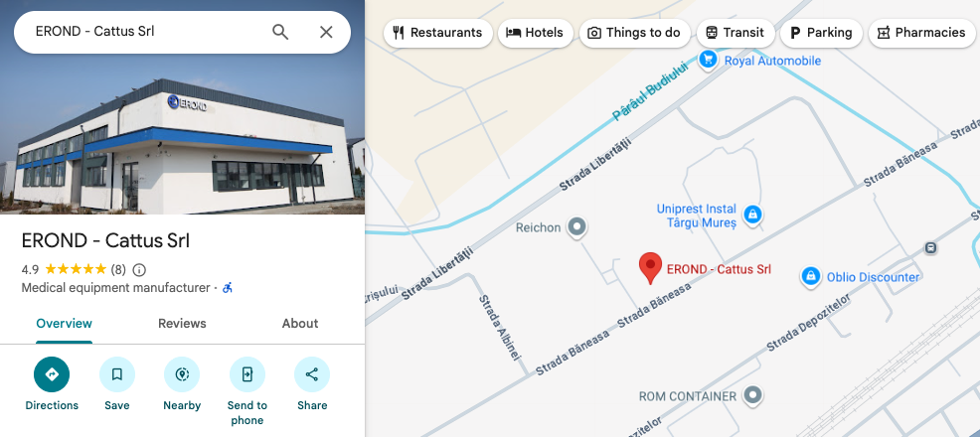Click inside the search text field
Image resolution: width=980 pixels, height=437 pixels.
point(147,32)
